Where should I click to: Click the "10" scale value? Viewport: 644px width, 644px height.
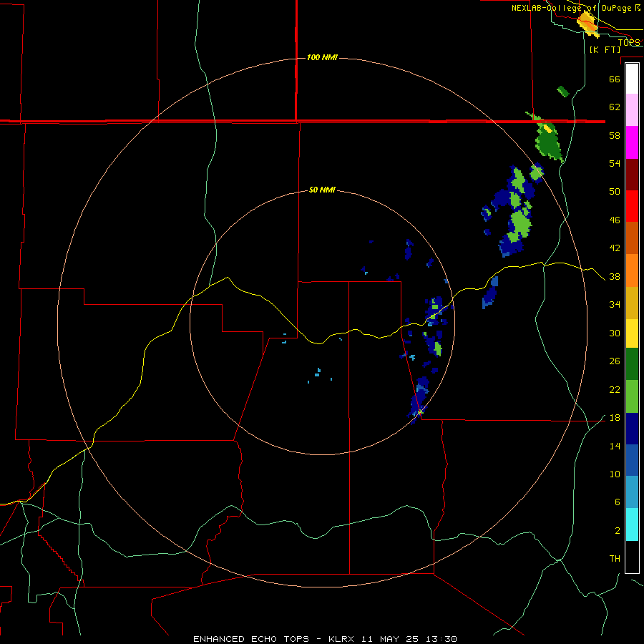[615, 474]
